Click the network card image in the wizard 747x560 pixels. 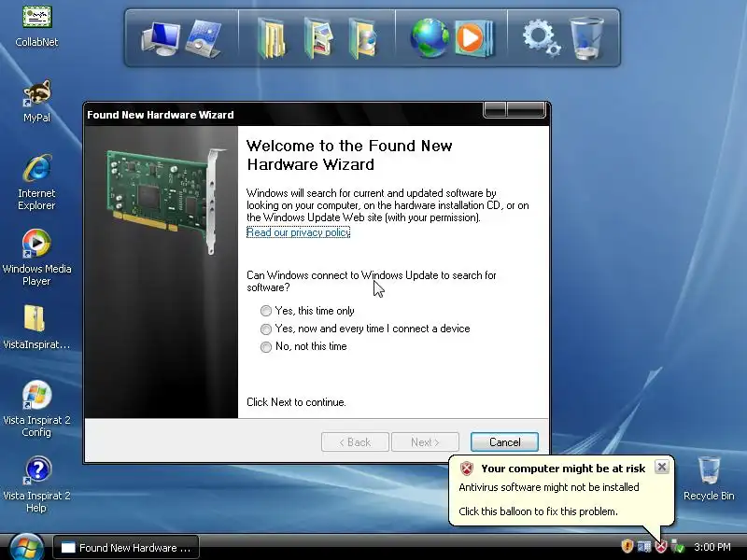(165, 200)
